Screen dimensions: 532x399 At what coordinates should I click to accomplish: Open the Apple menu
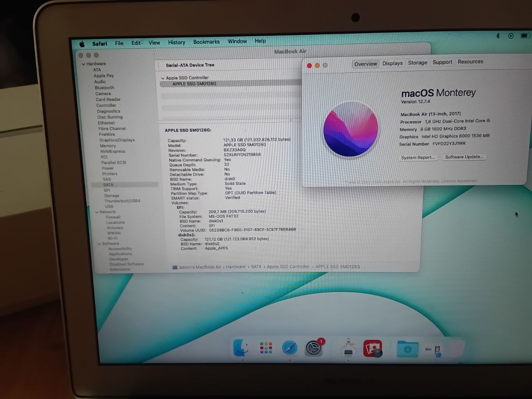82,44
